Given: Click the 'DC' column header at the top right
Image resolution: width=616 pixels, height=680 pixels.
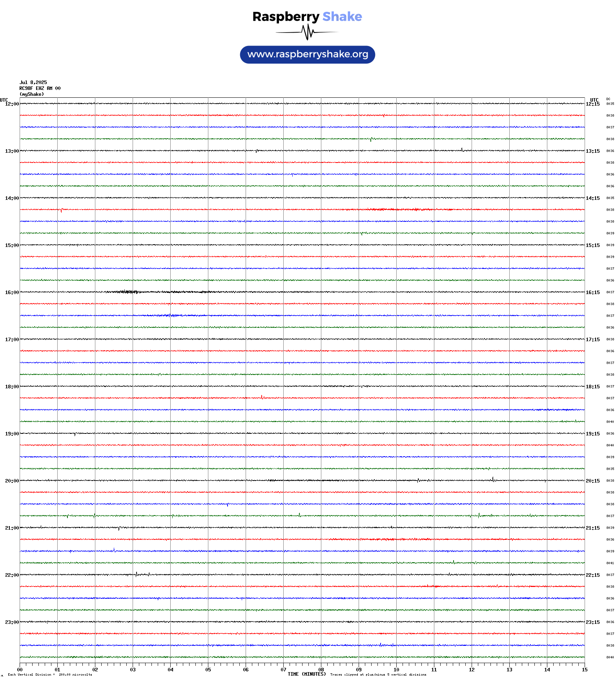Looking at the screenshot, I should [608, 99].
